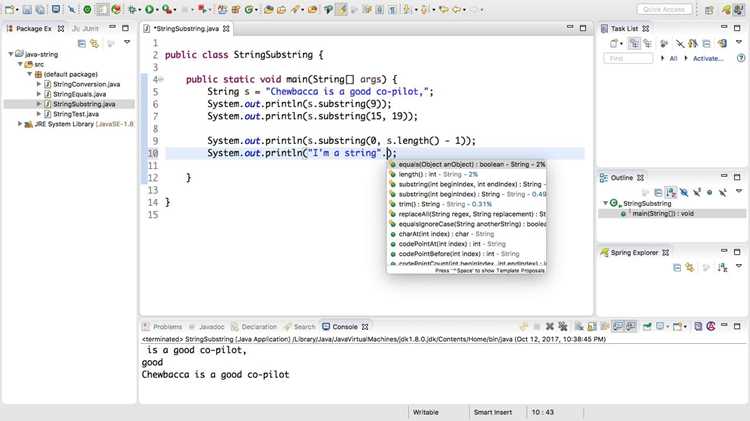Viewport: 750px width, 421px height.
Task: Select the StringSubstring.java editor tab
Action: [x=187, y=29]
